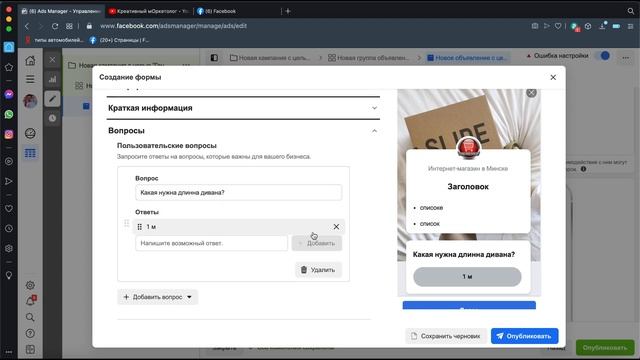Click 'Сохранить черновик' button

pyautogui.click(x=446, y=336)
